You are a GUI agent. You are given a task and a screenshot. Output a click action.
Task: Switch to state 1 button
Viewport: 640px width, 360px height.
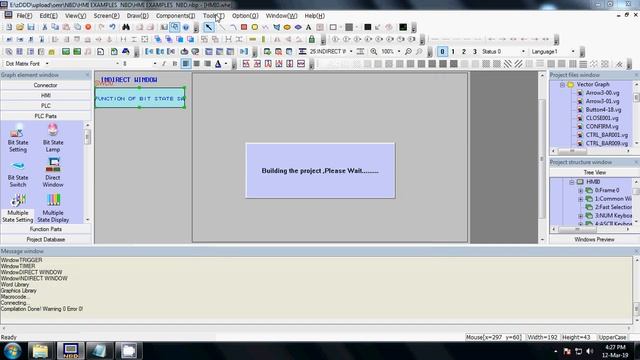[x=453, y=51]
